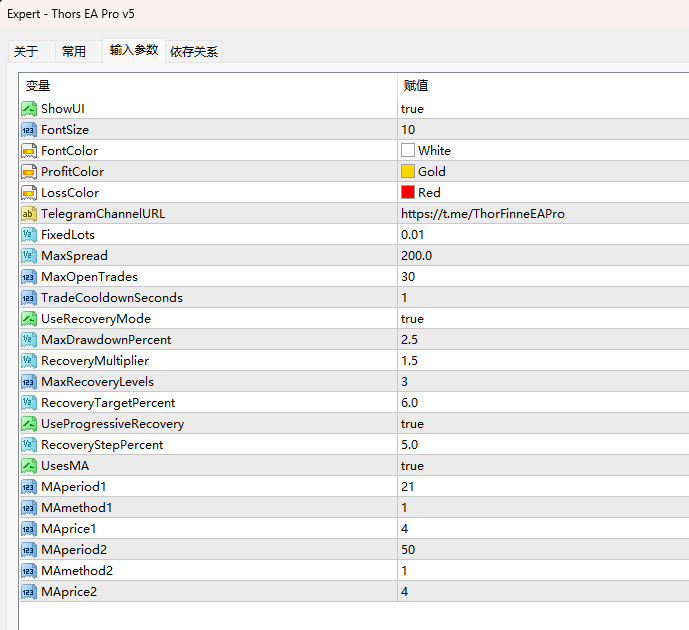
Task: Click the FixedLots double type icon
Action: pyautogui.click(x=29, y=235)
